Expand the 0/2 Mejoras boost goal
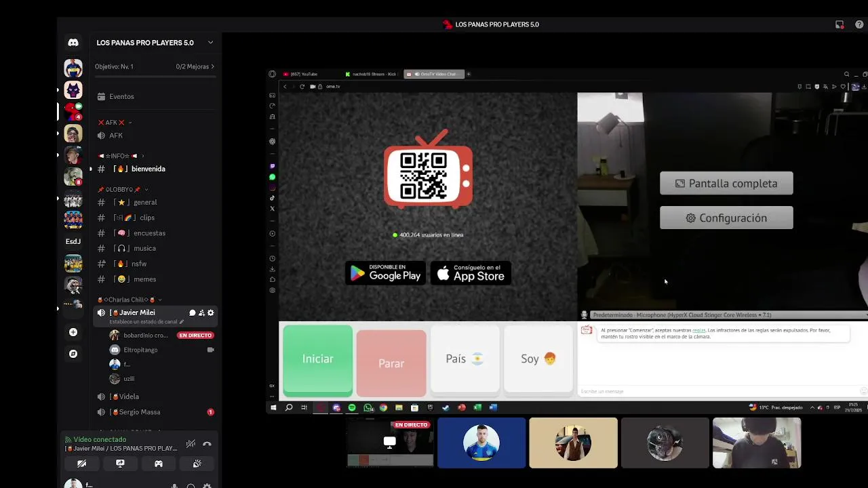This screenshot has height=488, width=868. [195, 66]
